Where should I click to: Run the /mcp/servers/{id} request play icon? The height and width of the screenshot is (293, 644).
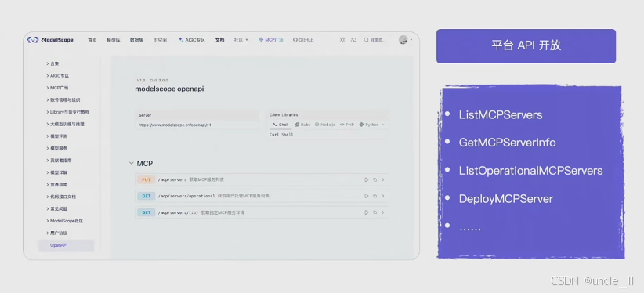[367, 212]
